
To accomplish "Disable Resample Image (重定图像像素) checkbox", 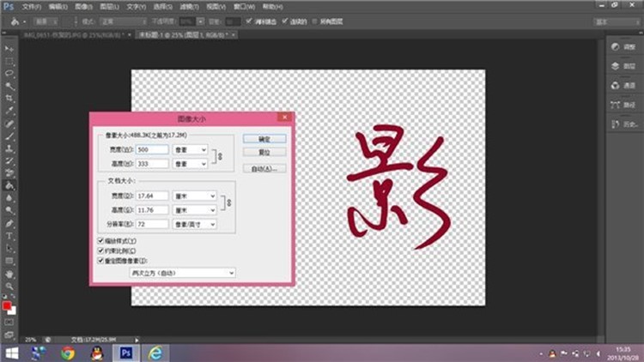I will point(101,259).
